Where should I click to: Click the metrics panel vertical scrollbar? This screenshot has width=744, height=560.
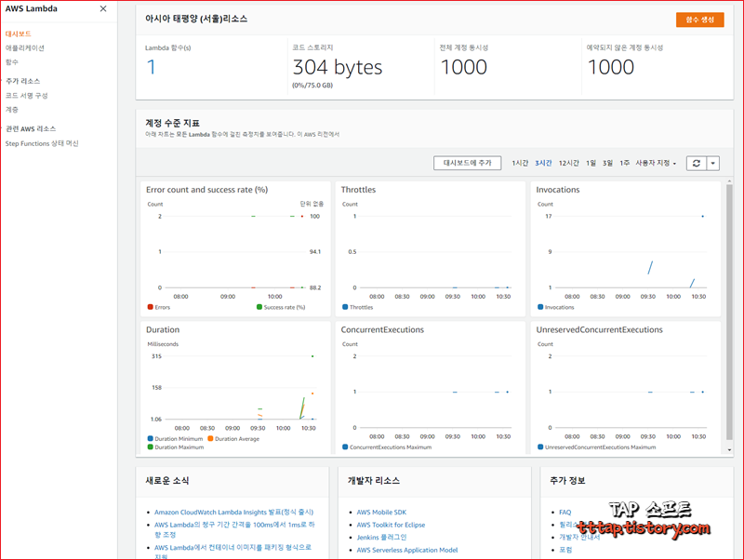(x=729, y=312)
